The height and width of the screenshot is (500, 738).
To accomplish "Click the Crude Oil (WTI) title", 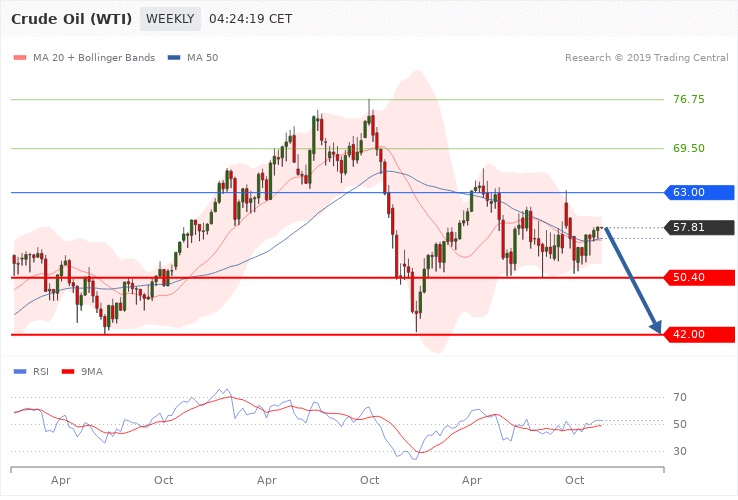I will [x=71, y=19].
